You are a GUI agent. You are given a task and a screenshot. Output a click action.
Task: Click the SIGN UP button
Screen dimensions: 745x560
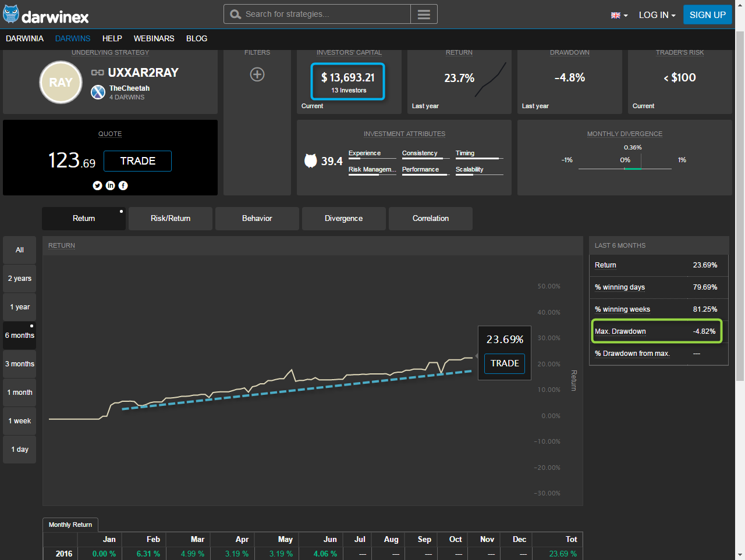point(707,15)
